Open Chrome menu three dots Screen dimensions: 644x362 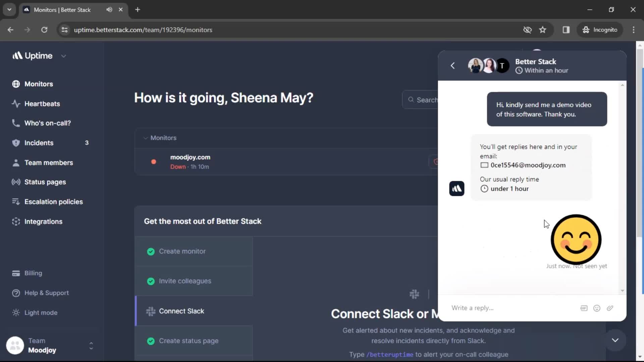click(x=634, y=30)
